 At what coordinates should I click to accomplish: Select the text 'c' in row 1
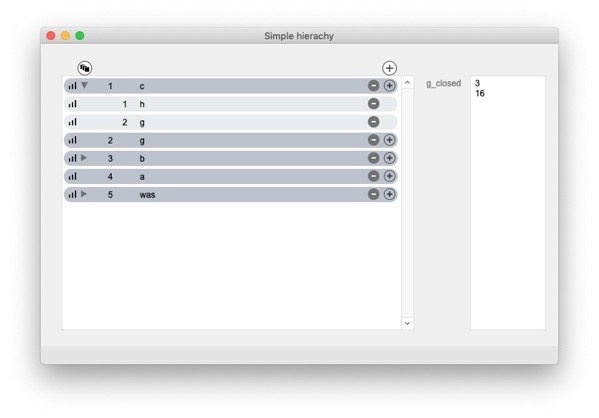click(142, 86)
